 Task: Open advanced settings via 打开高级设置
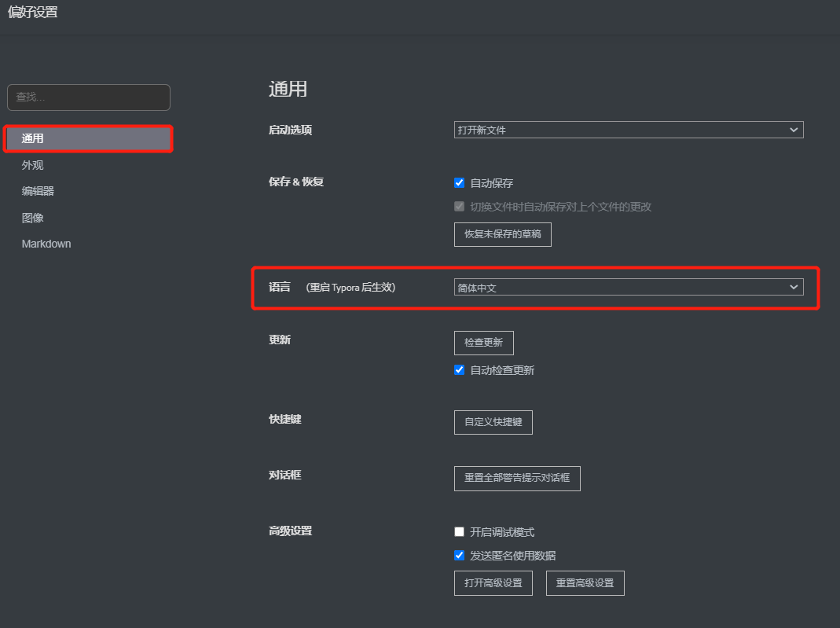tap(493, 583)
